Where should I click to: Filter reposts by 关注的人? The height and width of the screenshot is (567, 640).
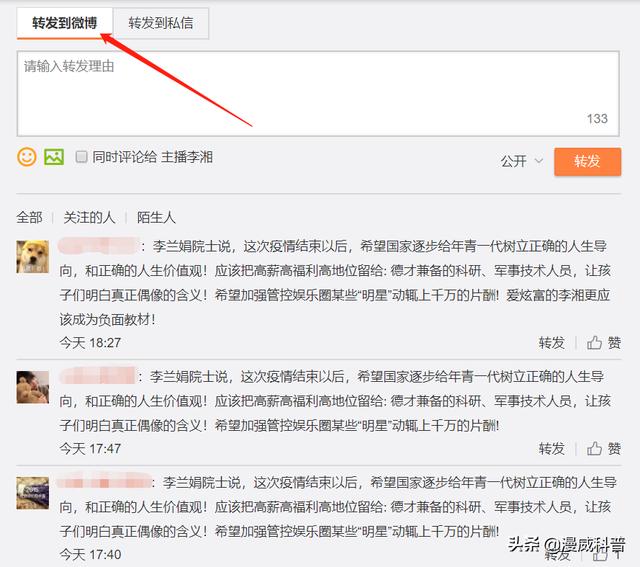pos(89,218)
